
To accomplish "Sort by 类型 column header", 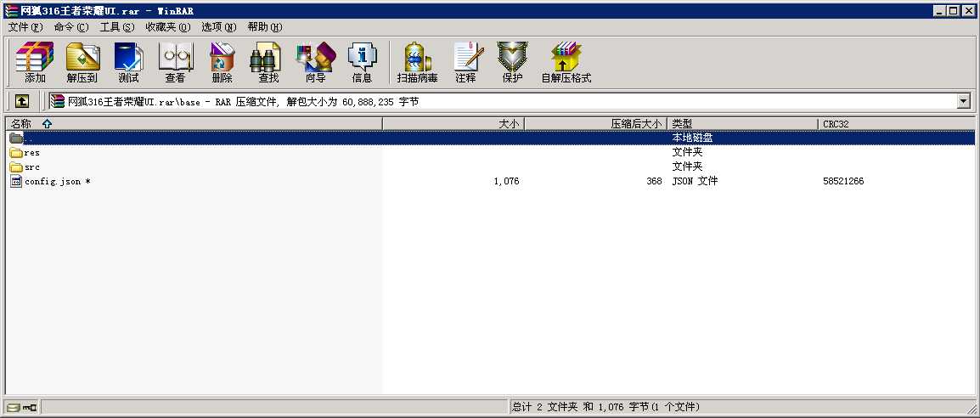I will (x=742, y=124).
